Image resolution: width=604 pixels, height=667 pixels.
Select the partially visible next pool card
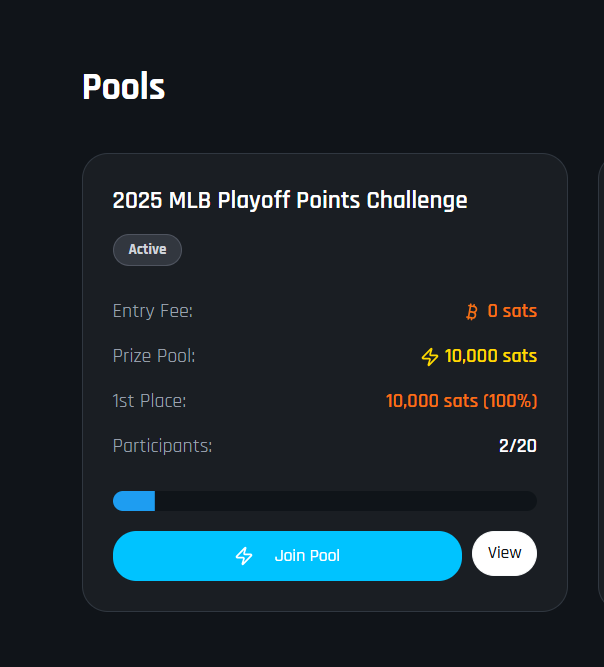(601, 383)
